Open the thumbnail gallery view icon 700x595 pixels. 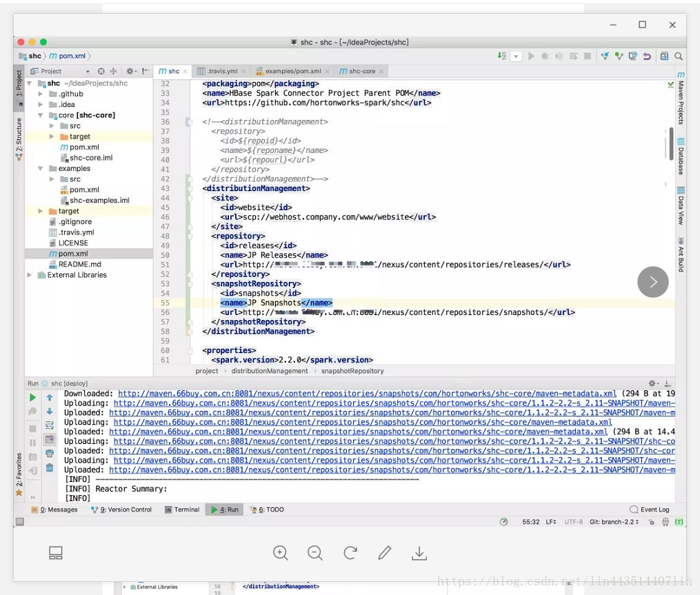click(x=56, y=553)
